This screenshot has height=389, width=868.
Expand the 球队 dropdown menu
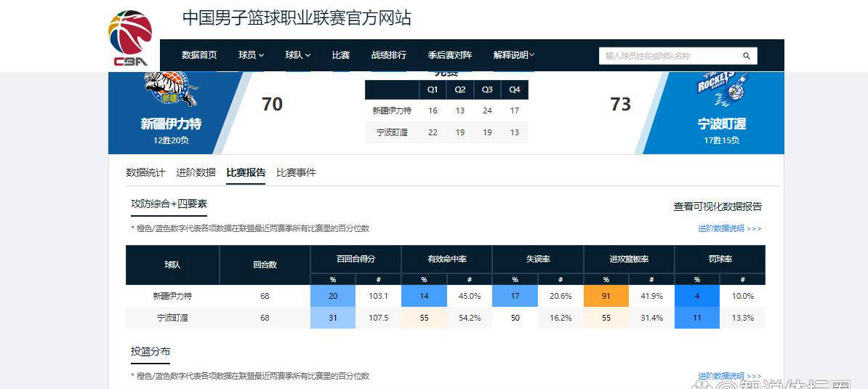[298, 55]
